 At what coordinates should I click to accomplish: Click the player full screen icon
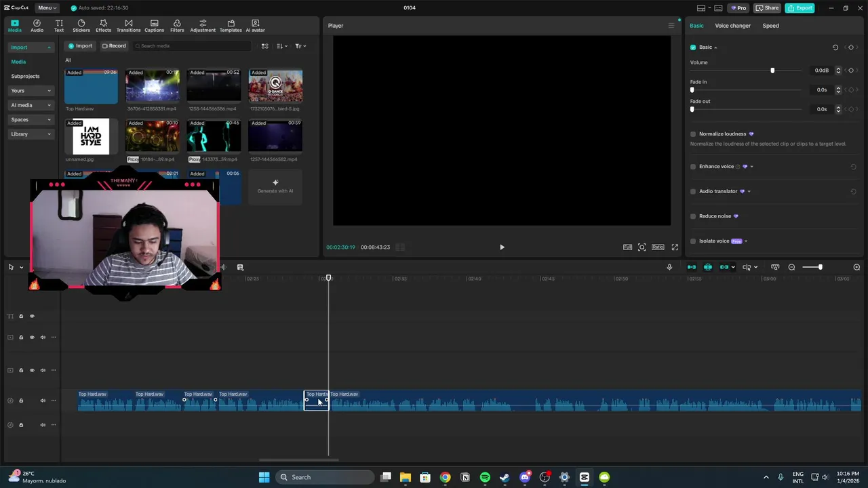coord(675,247)
